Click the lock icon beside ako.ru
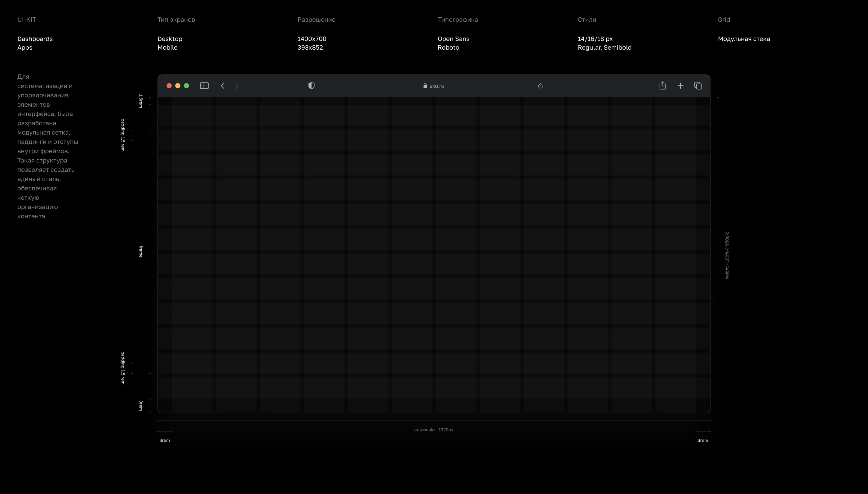The width and height of the screenshot is (868, 494). pyautogui.click(x=425, y=86)
